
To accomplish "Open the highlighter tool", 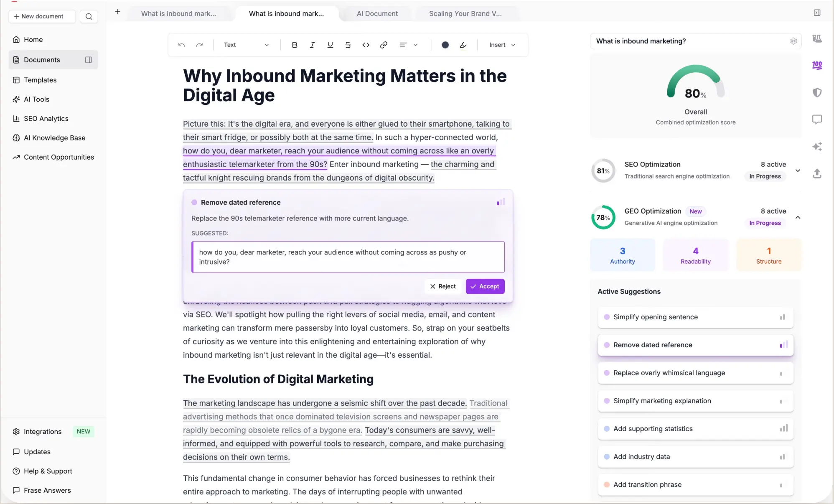I will tap(463, 45).
